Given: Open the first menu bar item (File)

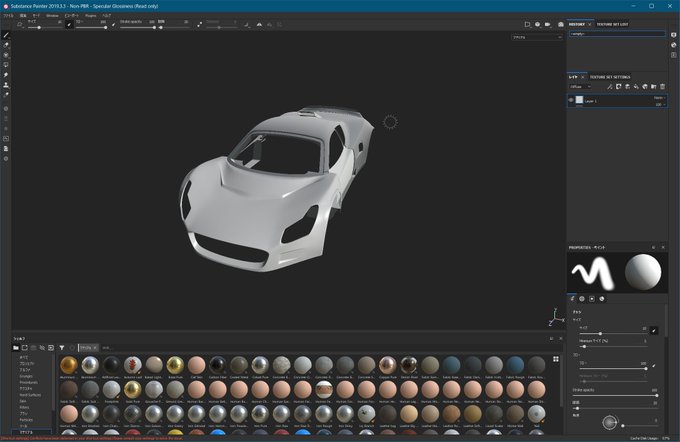Looking at the screenshot, I should click(x=8, y=16).
